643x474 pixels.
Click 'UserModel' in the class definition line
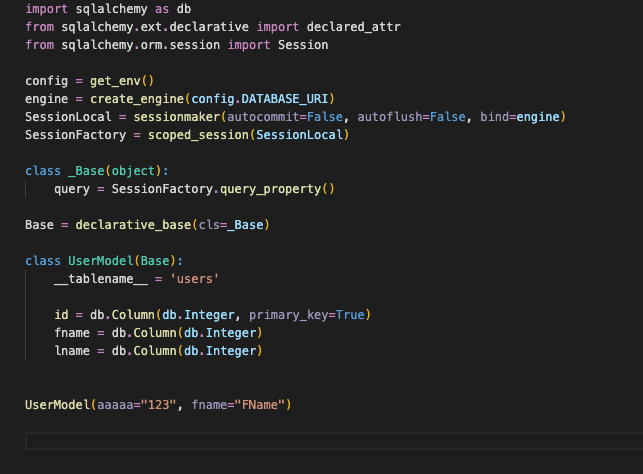pyautogui.click(x=101, y=261)
